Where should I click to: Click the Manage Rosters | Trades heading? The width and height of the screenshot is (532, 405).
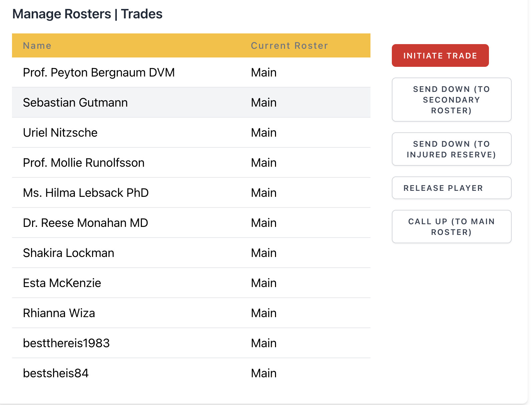point(87,14)
